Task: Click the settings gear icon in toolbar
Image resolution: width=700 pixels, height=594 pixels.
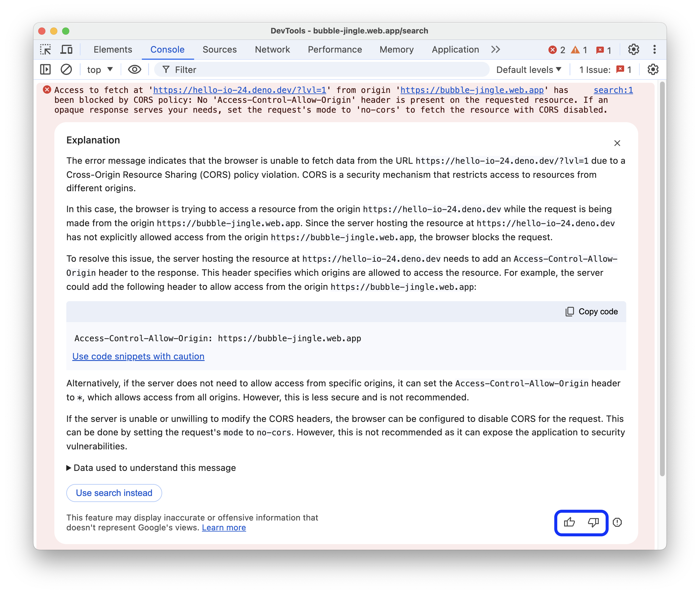Action: 633,49
